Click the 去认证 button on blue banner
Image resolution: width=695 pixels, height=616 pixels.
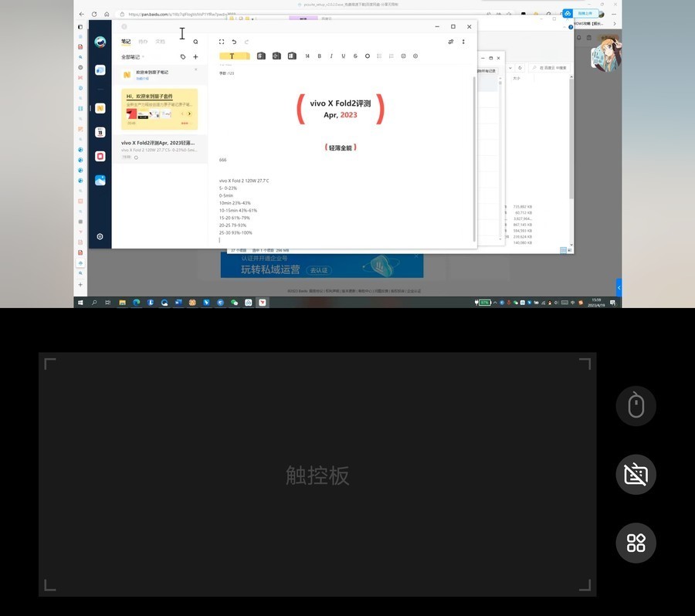click(319, 270)
